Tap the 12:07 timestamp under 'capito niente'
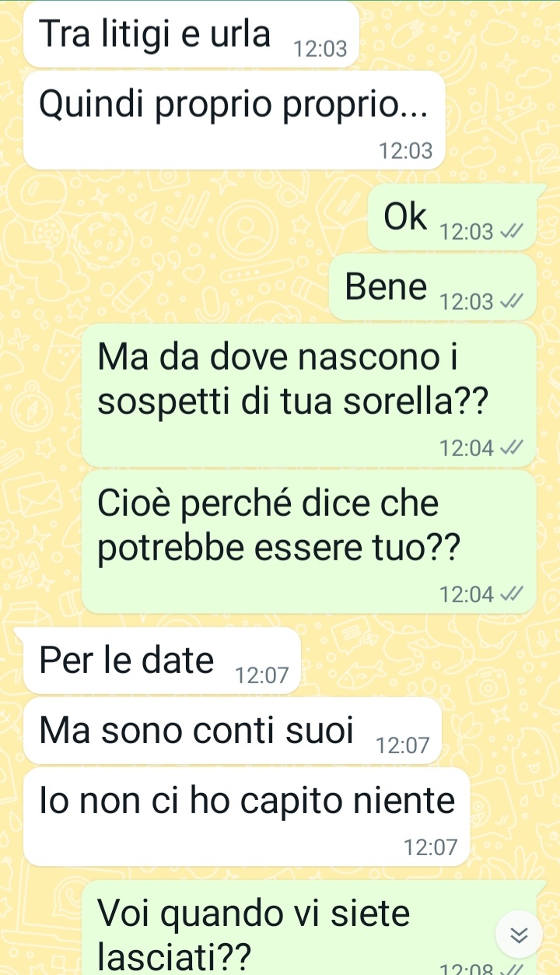The width and height of the screenshot is (560, 975). [x=431, y=847]
